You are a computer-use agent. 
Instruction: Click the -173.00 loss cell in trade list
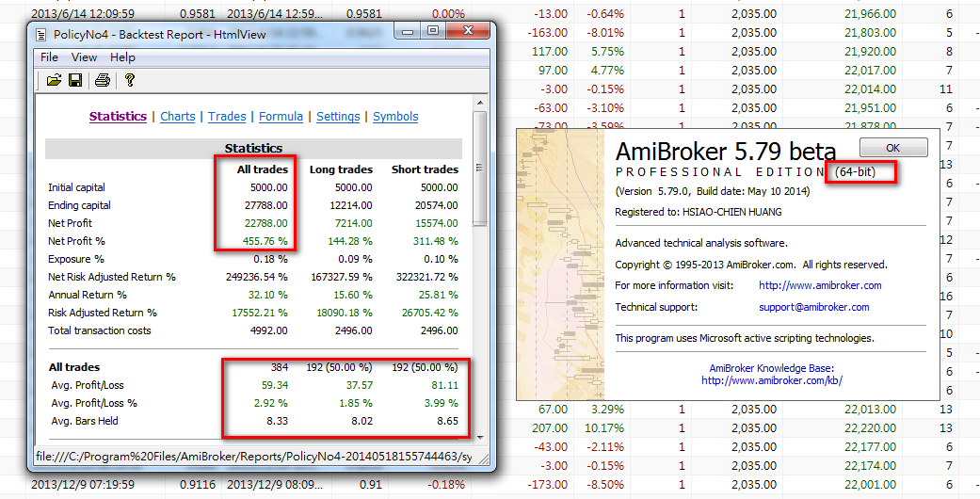point(547,485)
